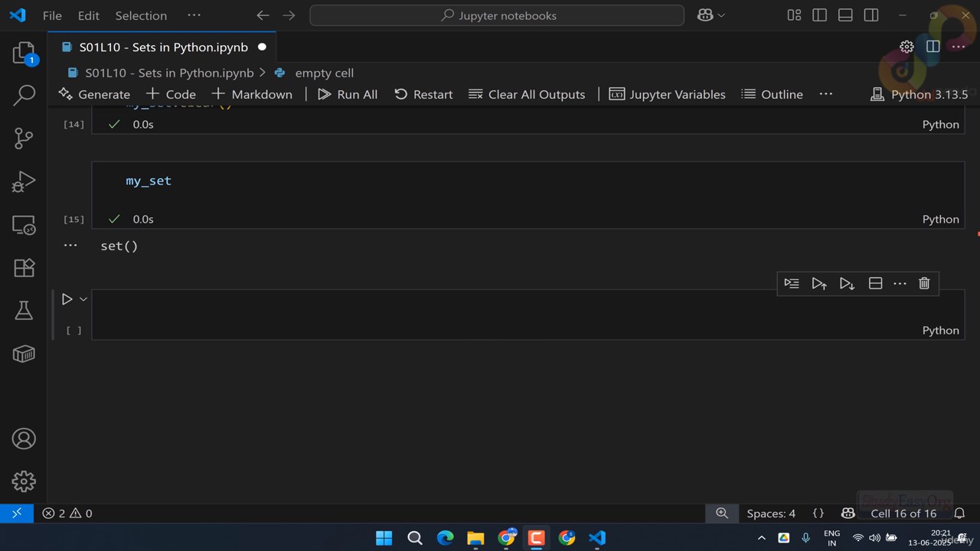Open the Explorer view in activity bar
The height and width of the screenshot is (551, 980).
click(24, 54)
